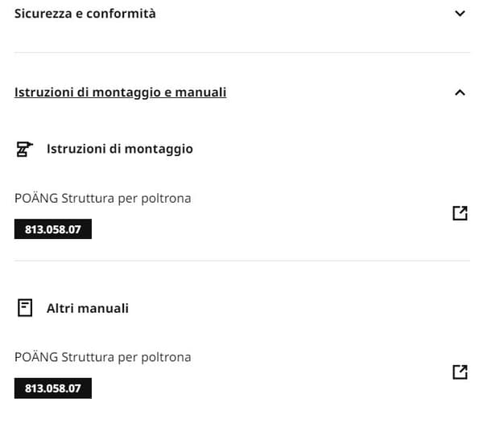Click article number 813.058.07 under Altri manuali
Screen dimensions: 483x448
(53, 389)
